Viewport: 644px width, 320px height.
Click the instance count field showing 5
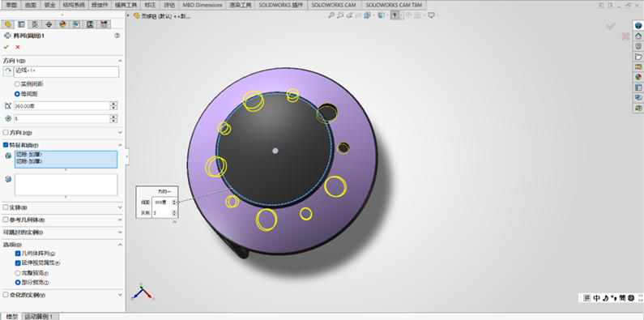[62, 118]
